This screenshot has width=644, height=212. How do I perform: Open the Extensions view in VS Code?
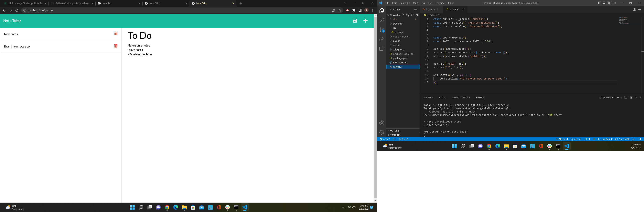pos(382,48)
